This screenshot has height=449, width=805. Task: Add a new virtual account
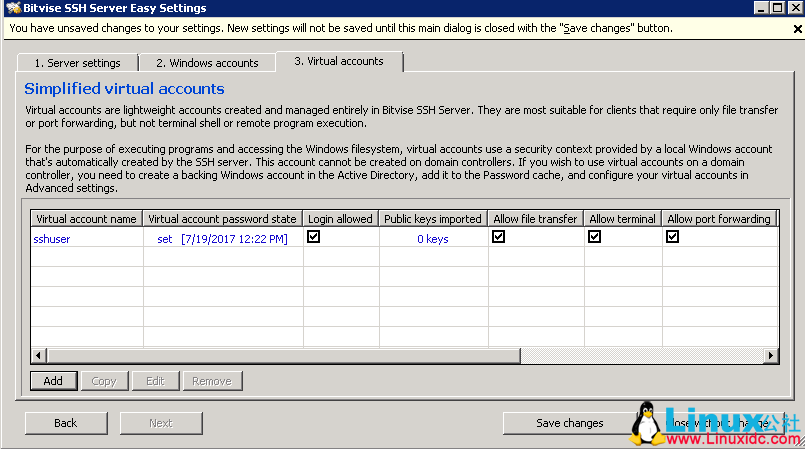tap(53, 381)
